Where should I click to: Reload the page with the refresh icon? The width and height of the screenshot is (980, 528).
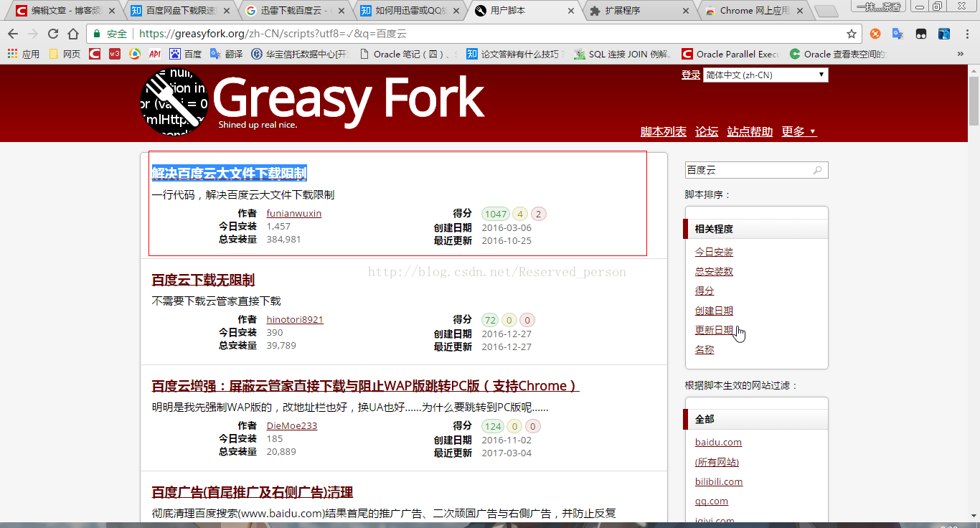coord(53,34)
